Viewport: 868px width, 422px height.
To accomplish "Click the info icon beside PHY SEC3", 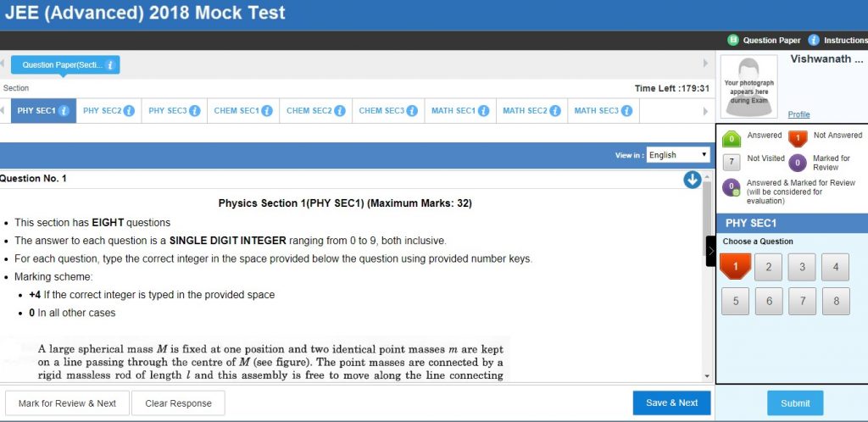I will [195, 111].
